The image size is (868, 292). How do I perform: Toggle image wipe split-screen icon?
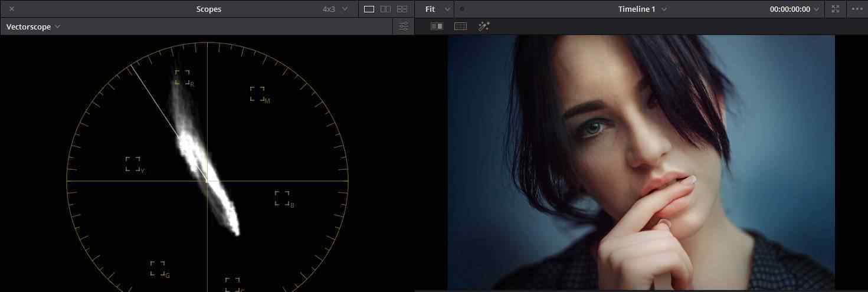437,27
